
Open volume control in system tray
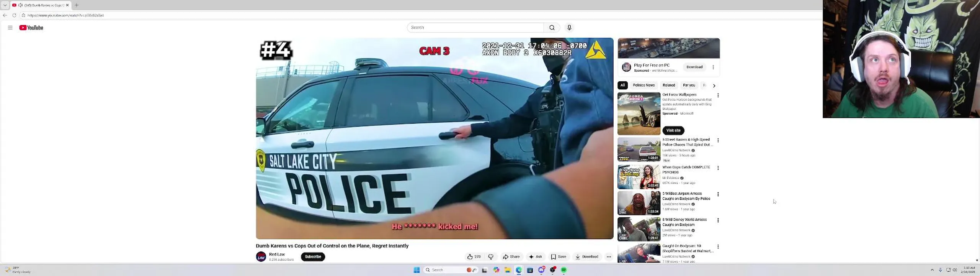[955, 270]
